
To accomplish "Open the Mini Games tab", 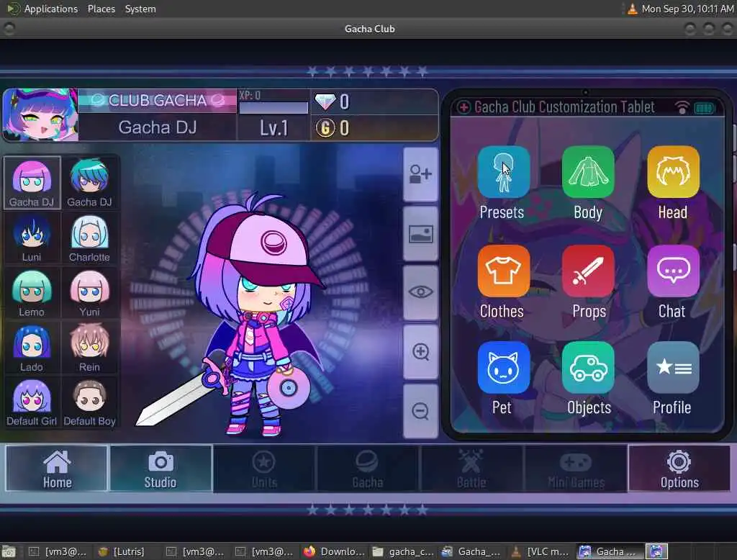I will (576, 469).
